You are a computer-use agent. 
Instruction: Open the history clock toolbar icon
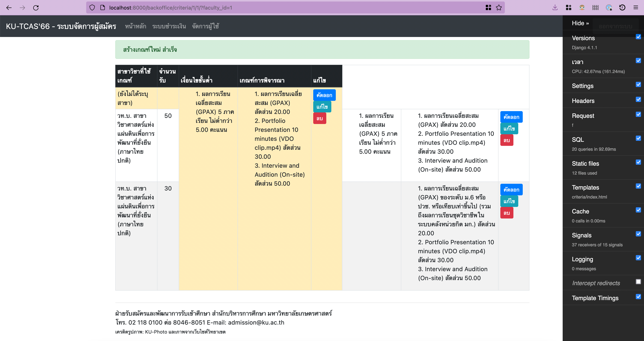pyautogui.click(x=622, y=8)
